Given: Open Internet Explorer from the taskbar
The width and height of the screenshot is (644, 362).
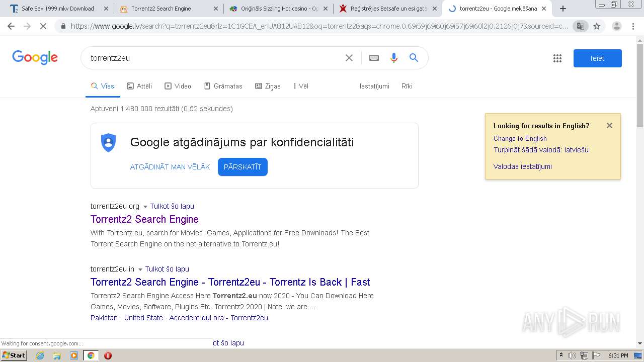Looking at the screenshot, I should point(40,355).
